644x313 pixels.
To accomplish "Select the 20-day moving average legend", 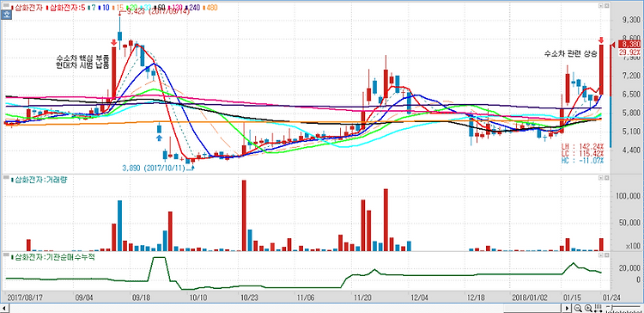I will (x=132, y=8).
